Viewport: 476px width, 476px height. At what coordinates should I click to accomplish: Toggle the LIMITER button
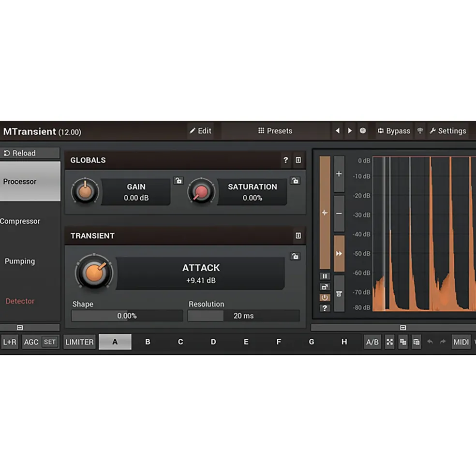point(80,342)
